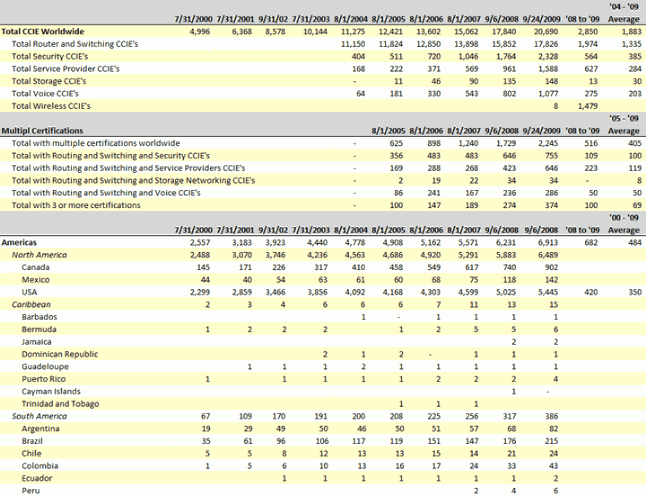Select the 'Guadeloupe' row label

pos(45,366)
